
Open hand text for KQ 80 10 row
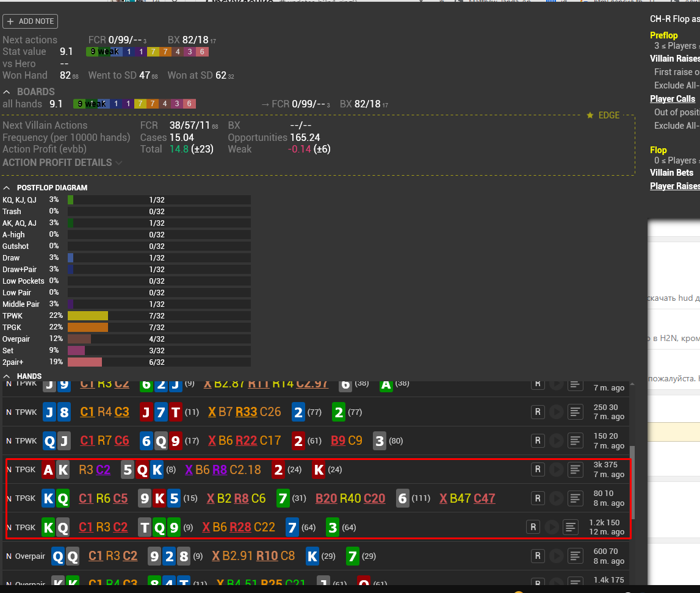pyautogui.click(x=575, y=498)
